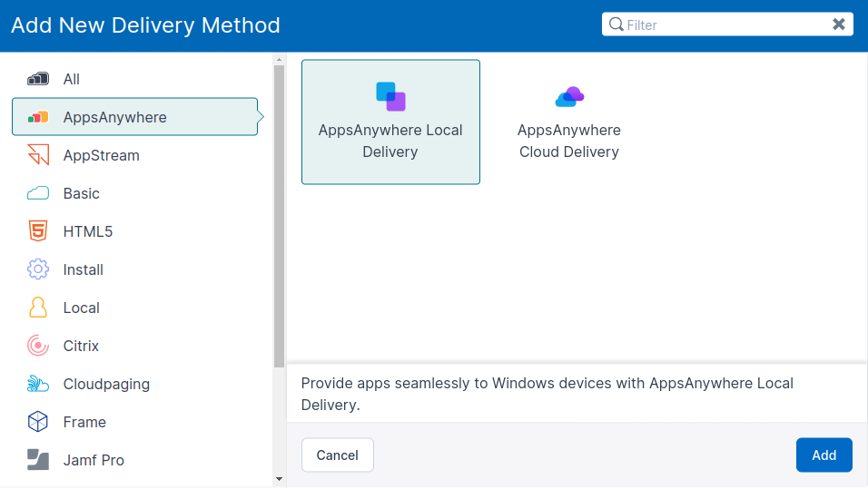The height and width of the screenshot is (489, 868).
Task: Click the Cloudpaging icon
Action: coord(37,384)
